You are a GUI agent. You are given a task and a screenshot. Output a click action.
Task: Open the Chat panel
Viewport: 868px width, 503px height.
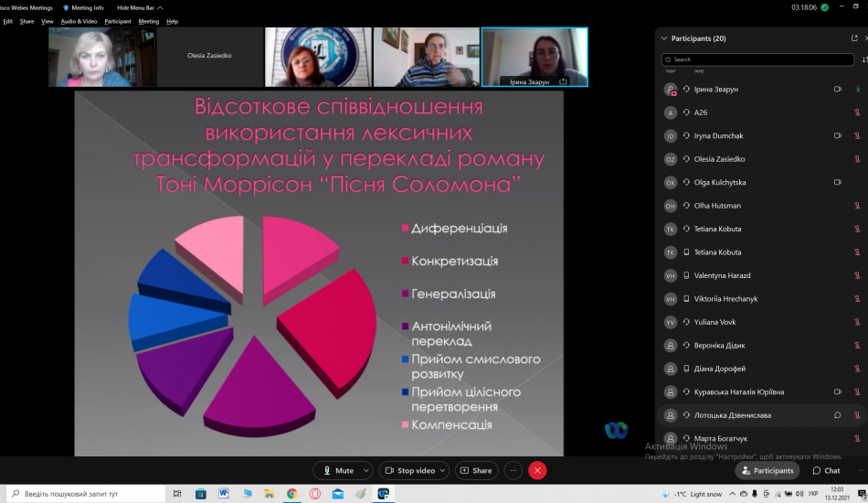[826, 470]
